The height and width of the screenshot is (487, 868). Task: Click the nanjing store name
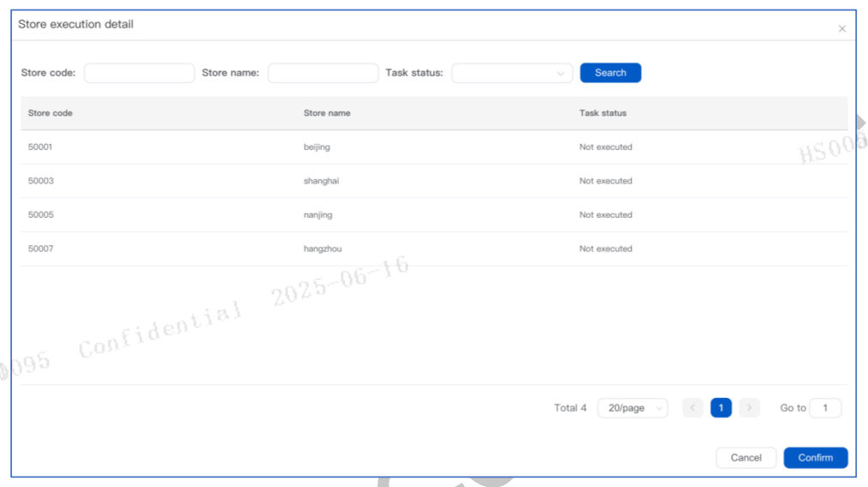coord(317,214)
